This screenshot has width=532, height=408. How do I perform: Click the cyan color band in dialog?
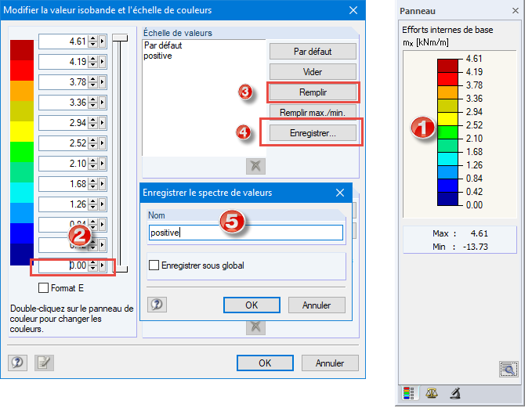click(x=22, y=193)
